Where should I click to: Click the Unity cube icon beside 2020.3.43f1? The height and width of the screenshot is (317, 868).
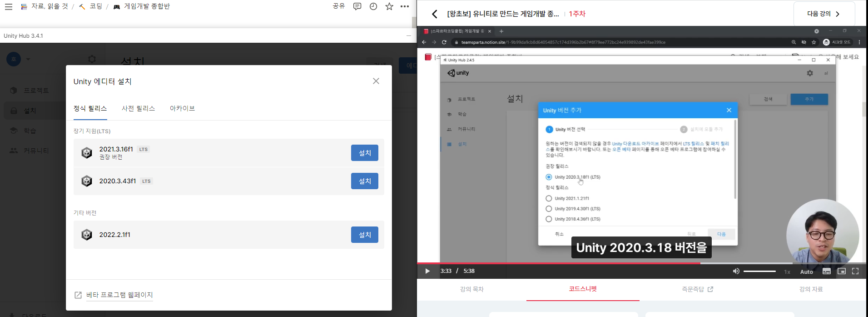87,181
